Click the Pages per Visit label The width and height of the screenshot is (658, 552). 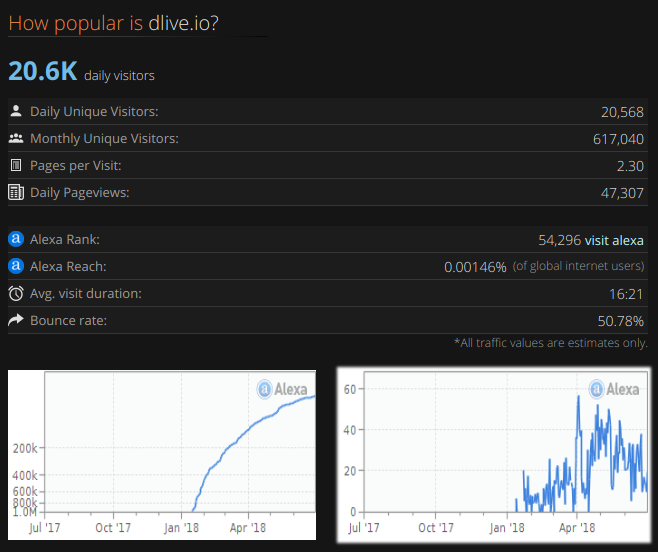pyautogui.click(x=76, y=166)
